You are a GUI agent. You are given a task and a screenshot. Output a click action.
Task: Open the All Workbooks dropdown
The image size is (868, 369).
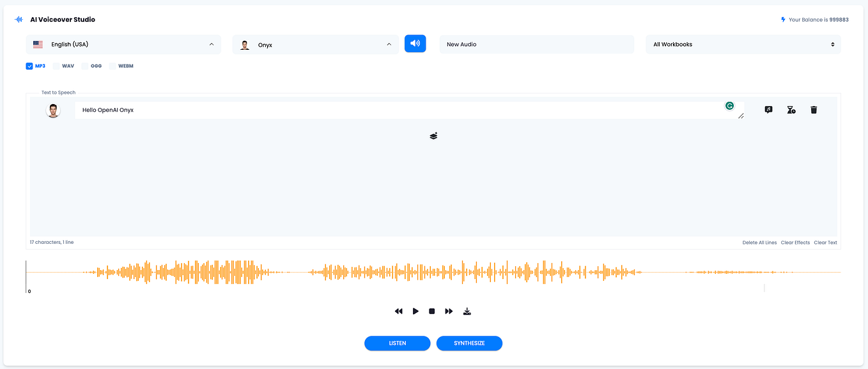click(x=743, y=44)
